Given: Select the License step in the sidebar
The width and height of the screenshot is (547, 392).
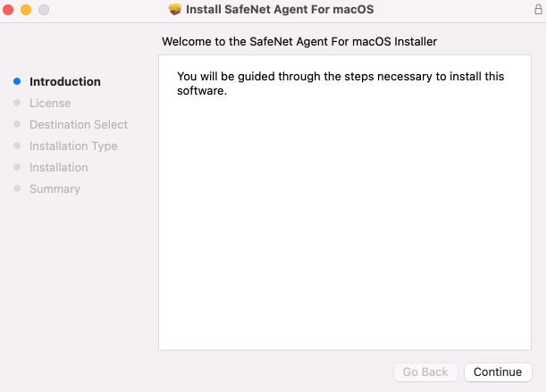Looking at the screenshot, I should click(50, 103).
